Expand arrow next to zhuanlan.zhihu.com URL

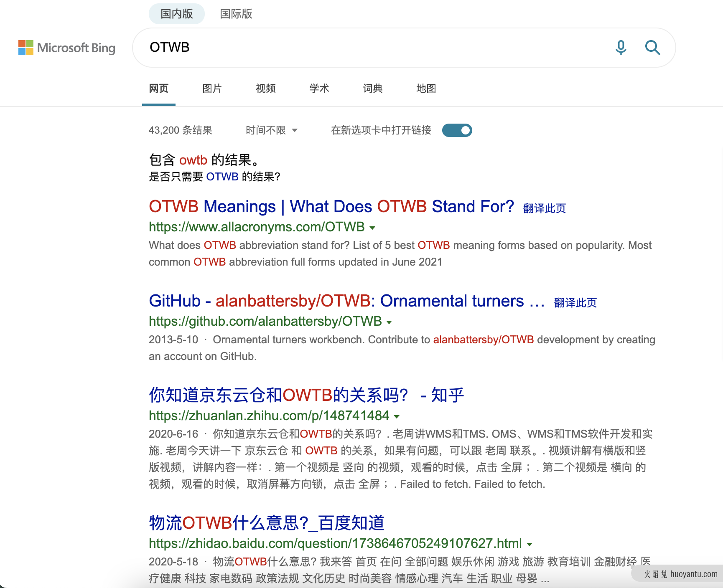(x=397, y=417)
